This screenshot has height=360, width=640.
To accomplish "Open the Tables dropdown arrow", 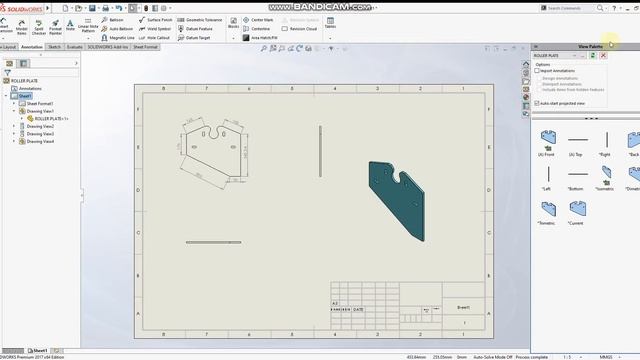I will (330, 38).
